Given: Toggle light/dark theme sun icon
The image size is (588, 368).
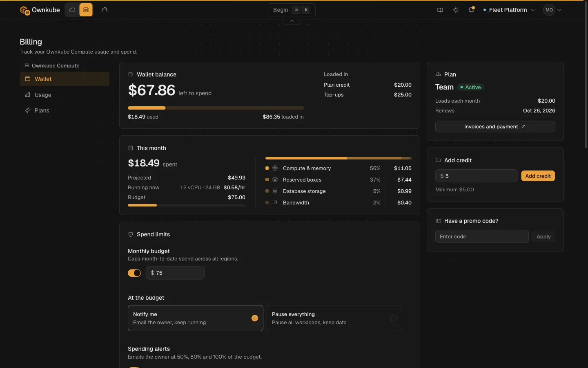Looking at the screenshot, I should pos(456,10).
